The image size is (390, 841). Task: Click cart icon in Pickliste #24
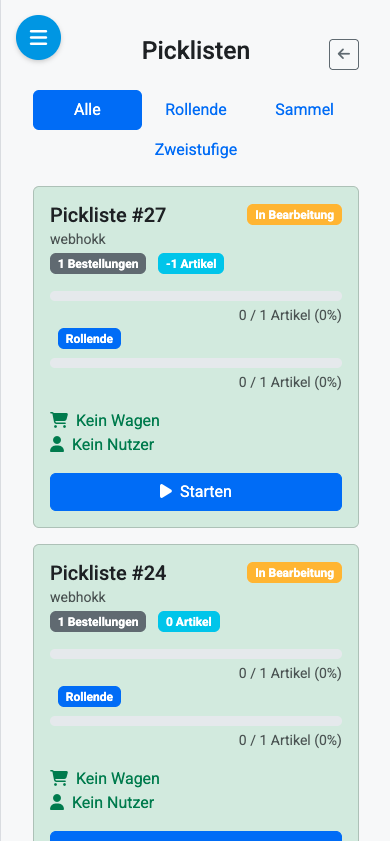tap(58, 778)
